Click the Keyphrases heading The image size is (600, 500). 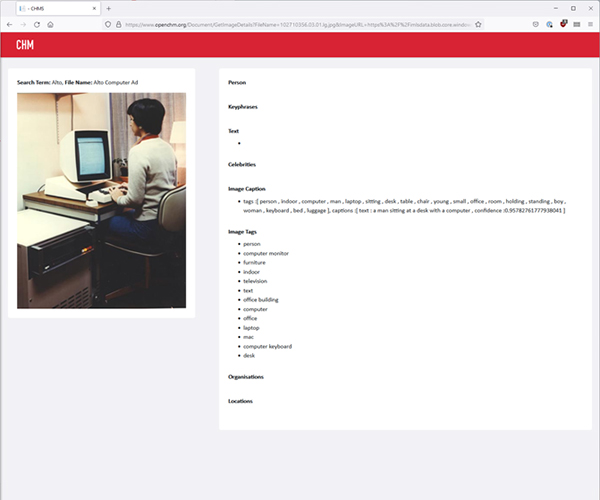coord(243,107)
